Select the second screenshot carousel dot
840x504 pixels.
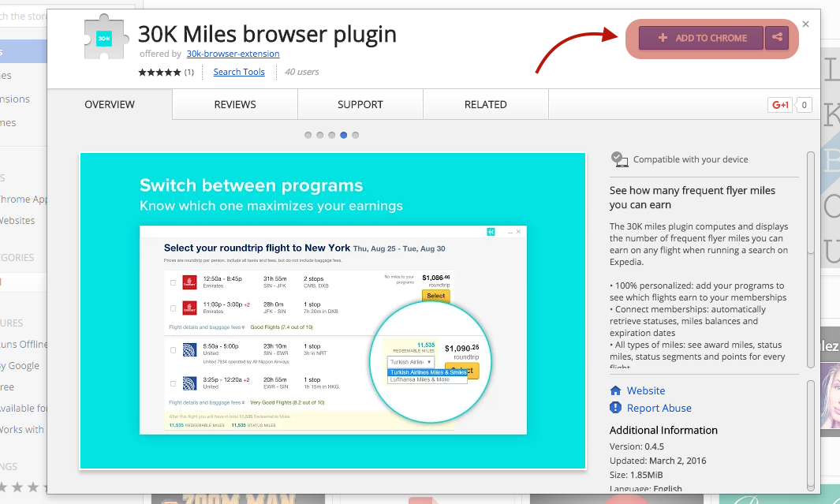click(x=319, y=135)
